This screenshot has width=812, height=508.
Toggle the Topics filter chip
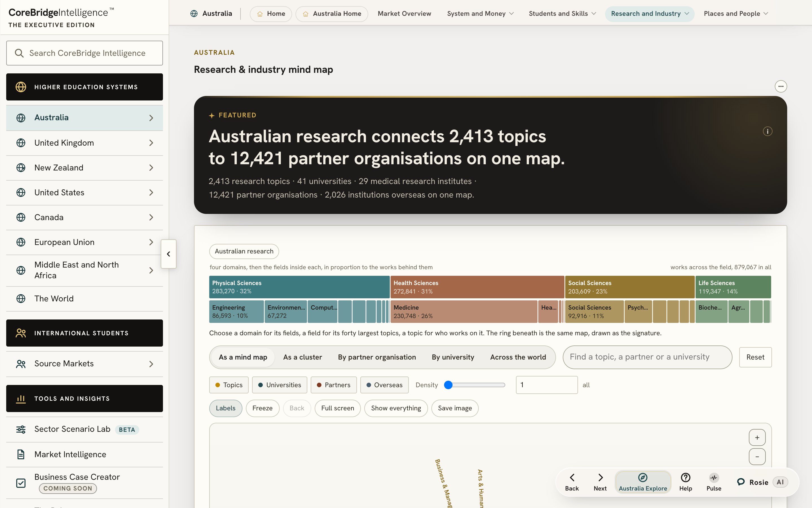(x=229, y=385)
